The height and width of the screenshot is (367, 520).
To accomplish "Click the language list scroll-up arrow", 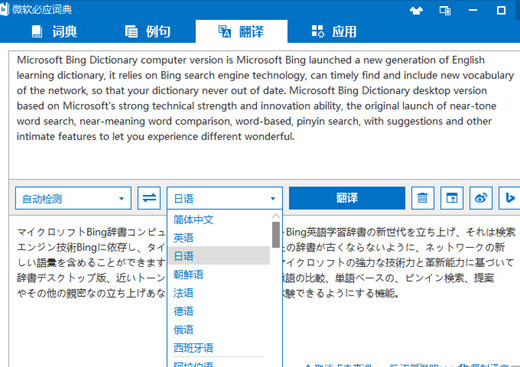I will click(x=276, y=216).
